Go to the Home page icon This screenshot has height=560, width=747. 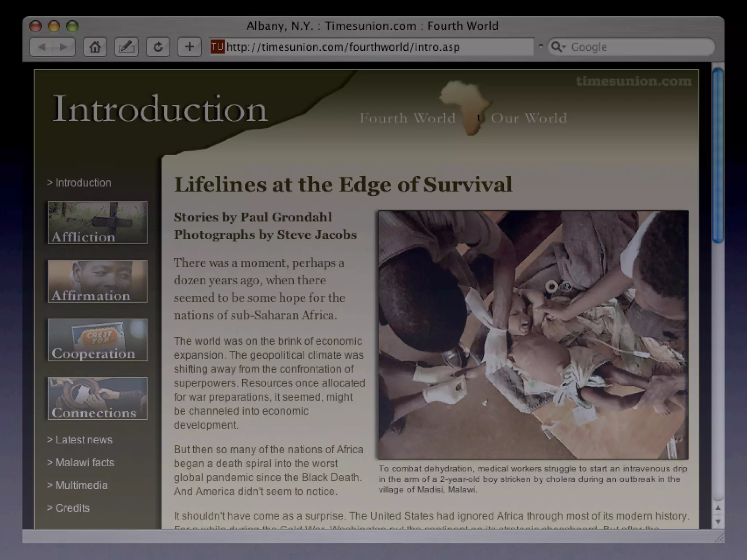(x=95, y=47)
